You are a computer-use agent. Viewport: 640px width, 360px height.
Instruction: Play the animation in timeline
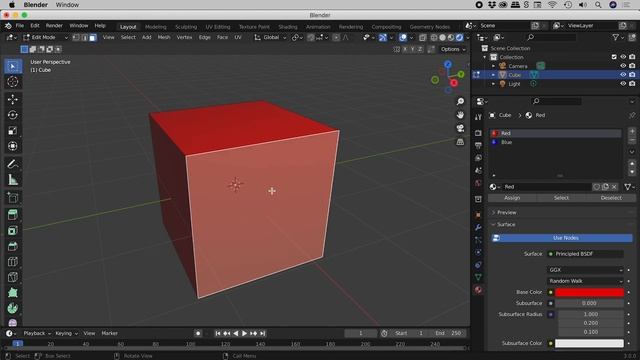[x=244, y=333]
